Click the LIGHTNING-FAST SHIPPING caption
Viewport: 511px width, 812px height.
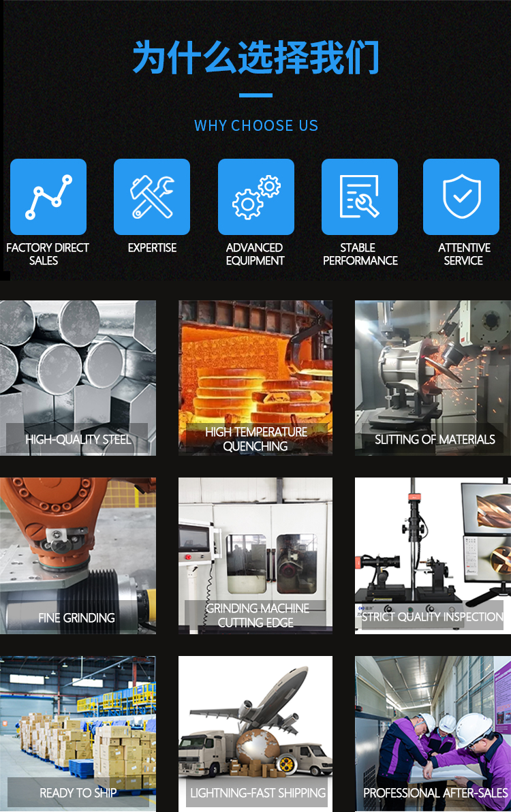258,792
